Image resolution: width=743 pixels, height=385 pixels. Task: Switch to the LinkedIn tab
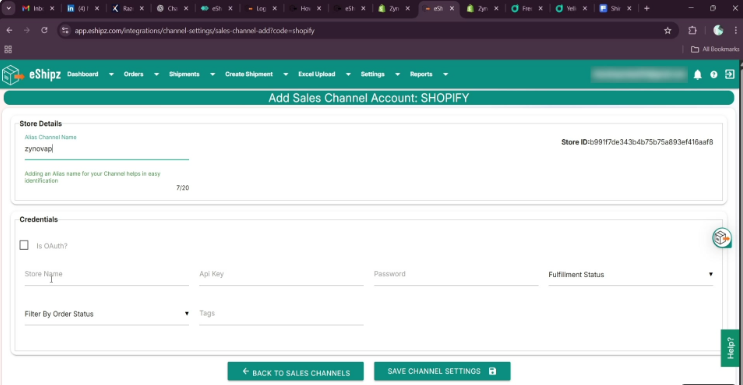(x=82, y=9)
